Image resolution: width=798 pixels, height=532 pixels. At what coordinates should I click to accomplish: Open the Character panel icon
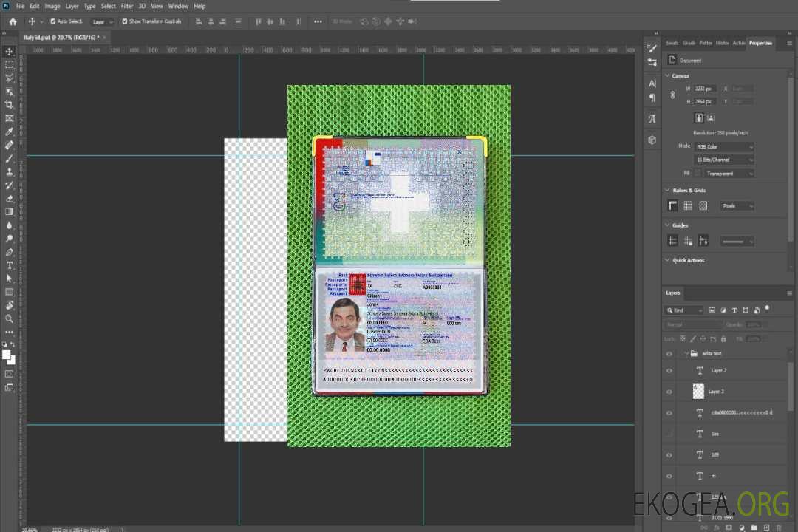click(652, 83)
